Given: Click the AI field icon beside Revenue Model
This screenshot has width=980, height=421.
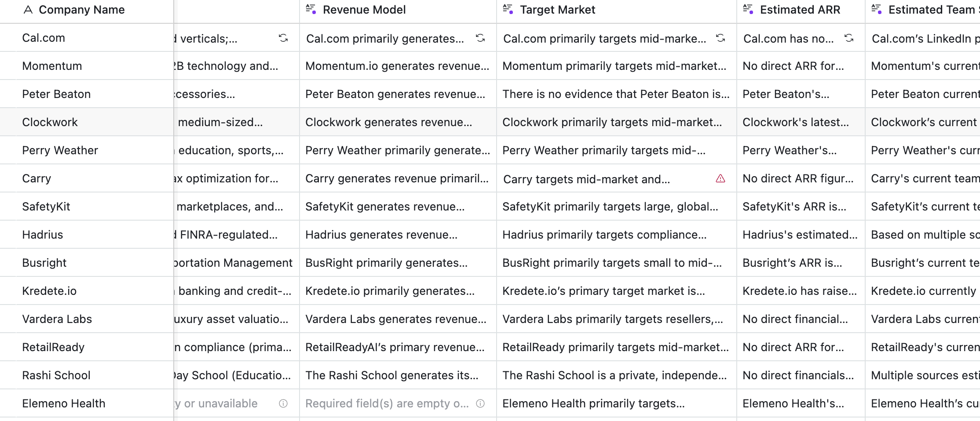Looking at the screenshot, I should (x=311, y=9).
